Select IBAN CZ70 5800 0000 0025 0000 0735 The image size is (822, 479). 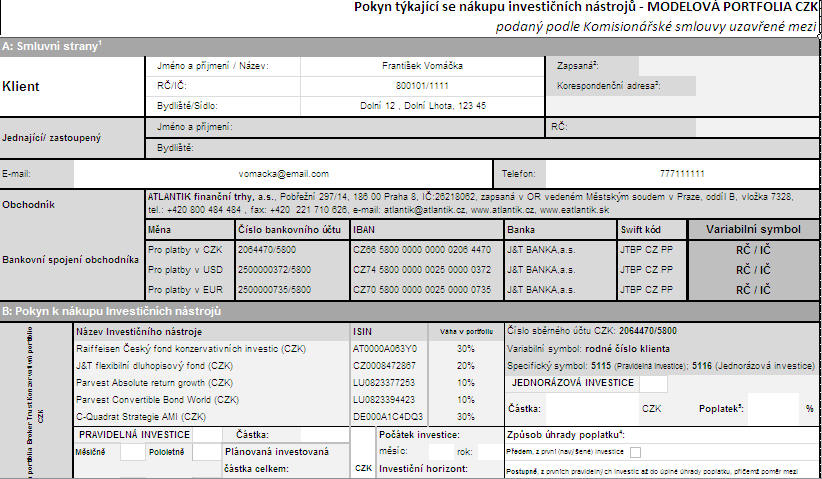[427, 290]
